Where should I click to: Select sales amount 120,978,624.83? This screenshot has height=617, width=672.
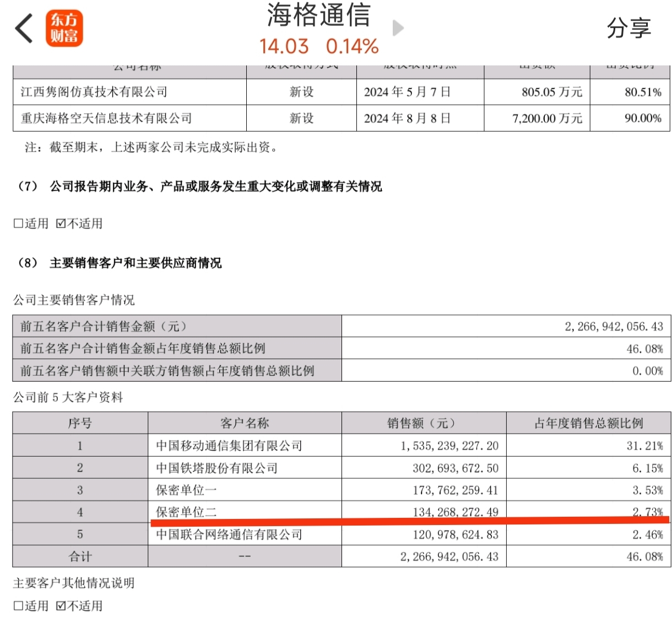point(456,534)
